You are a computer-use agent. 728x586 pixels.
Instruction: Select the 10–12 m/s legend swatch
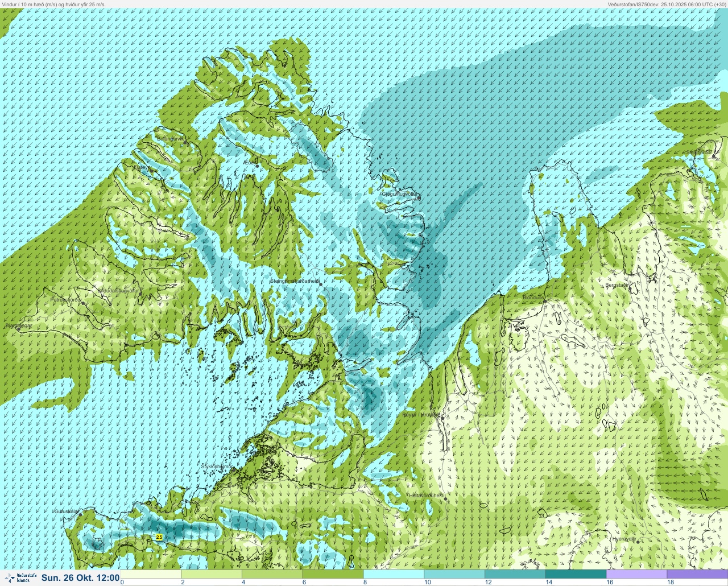454,574
